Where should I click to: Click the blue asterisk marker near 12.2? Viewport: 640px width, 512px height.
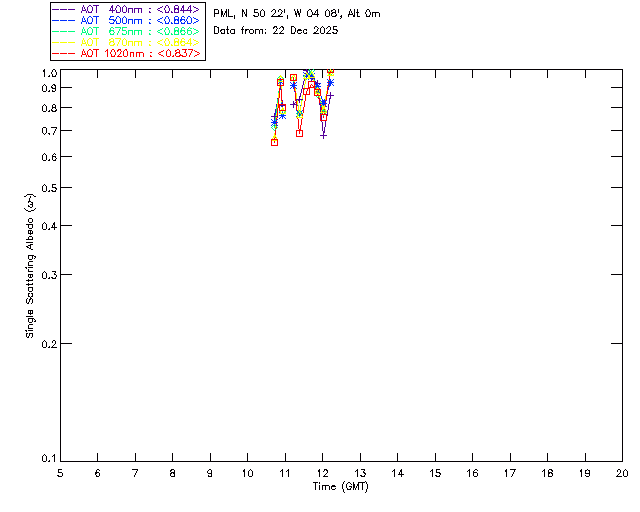coord(330,83)
